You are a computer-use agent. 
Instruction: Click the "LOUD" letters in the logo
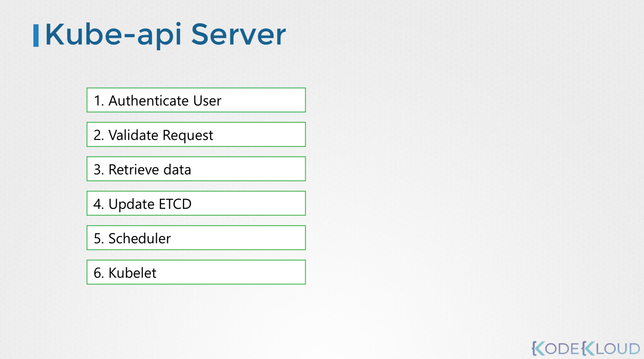tap(617, 349)
